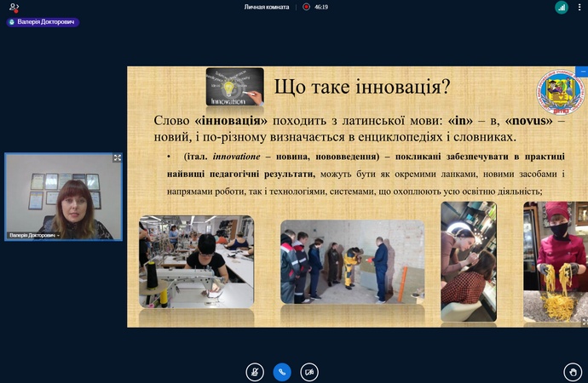Click the room title Личная комната
The height and width of the screenshot is (383, 588).
pos(266,7)
